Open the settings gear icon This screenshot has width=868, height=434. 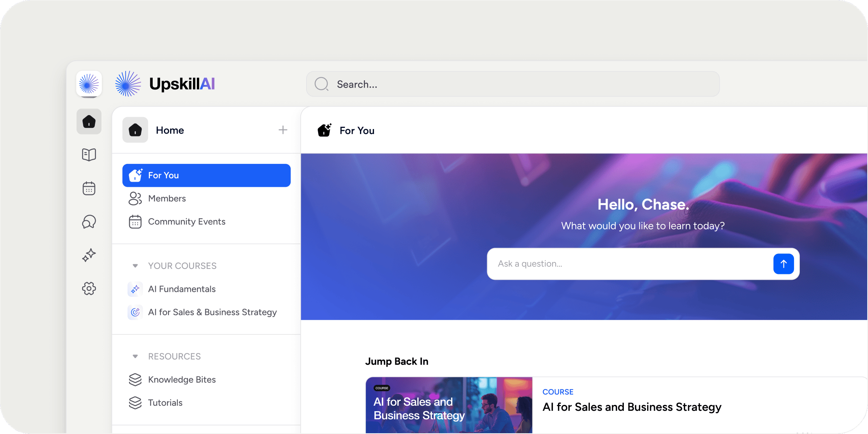tap(89, 288)
